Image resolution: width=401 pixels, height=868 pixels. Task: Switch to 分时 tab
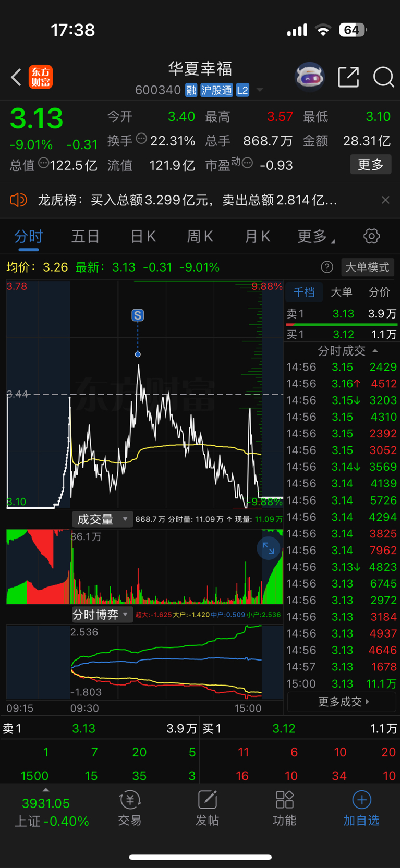(29, 237)
